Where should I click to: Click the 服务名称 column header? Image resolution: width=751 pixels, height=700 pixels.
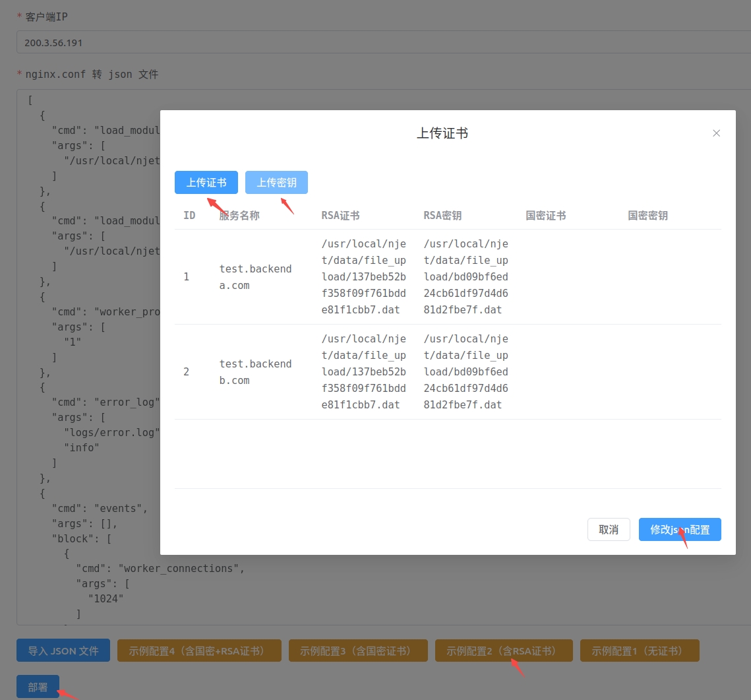[x=239, y=216]
